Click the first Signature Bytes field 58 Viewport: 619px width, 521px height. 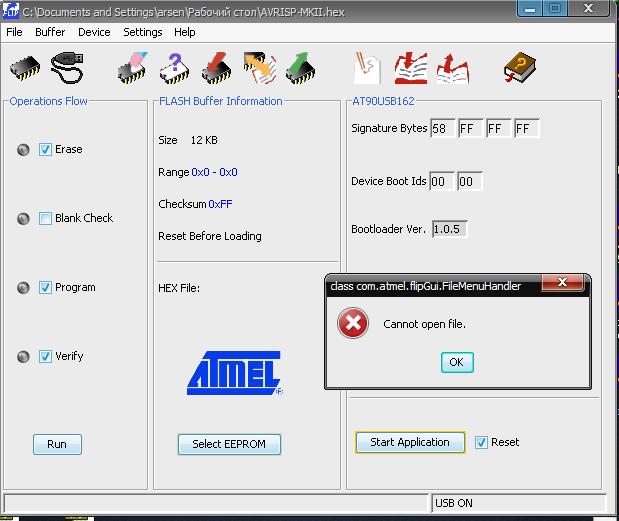click(x=443, y=129)
